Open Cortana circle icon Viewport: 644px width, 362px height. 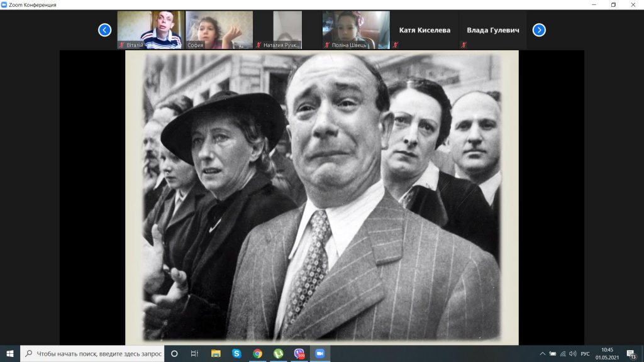pyautogui.click(x=174, y=353)
